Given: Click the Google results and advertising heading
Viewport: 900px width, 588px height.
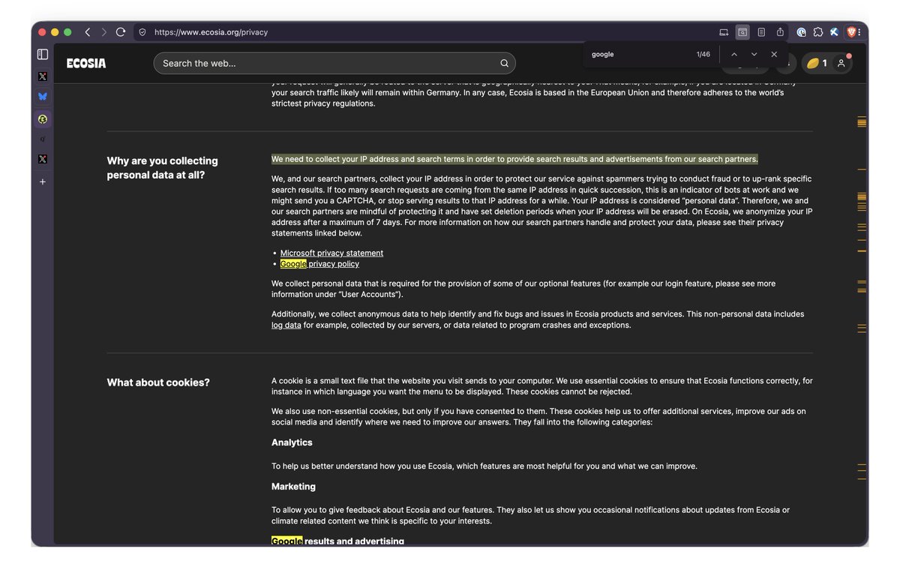Looking at the screenshot, I should pyautogui.click(x=337, y=541).
